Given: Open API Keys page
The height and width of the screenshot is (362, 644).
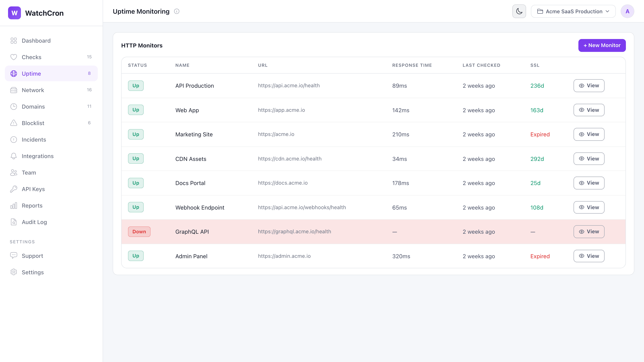Looking at the screenshot, I should [51, 189].
